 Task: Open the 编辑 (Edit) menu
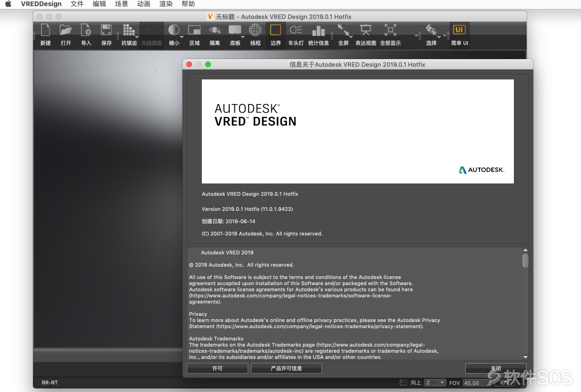click(99, 4)
